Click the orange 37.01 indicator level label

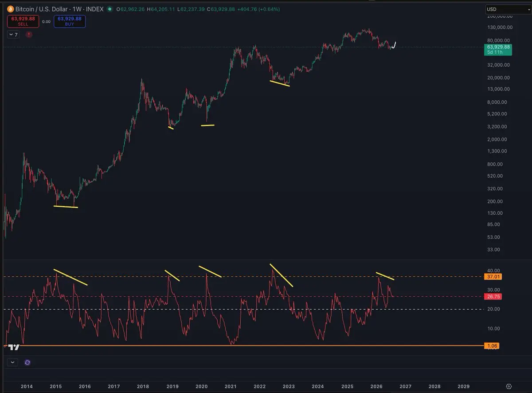492,277
